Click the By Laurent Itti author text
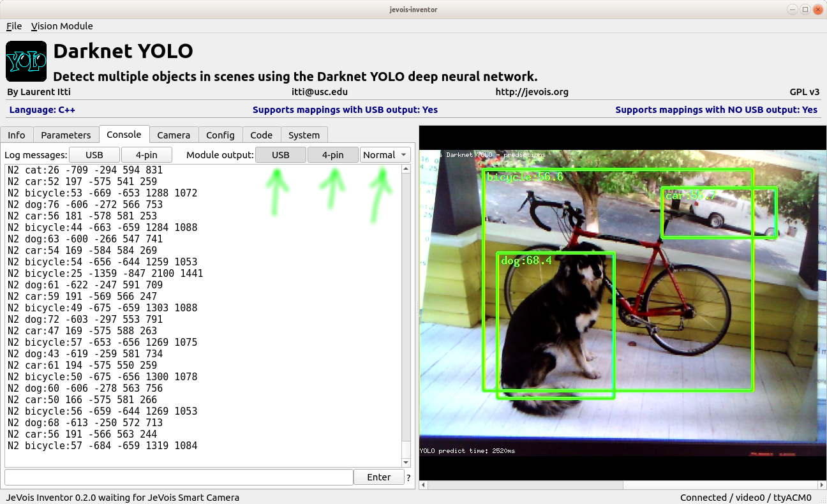Image resolution: width=827 pixels, height=504 pixels. coord(40,92)
